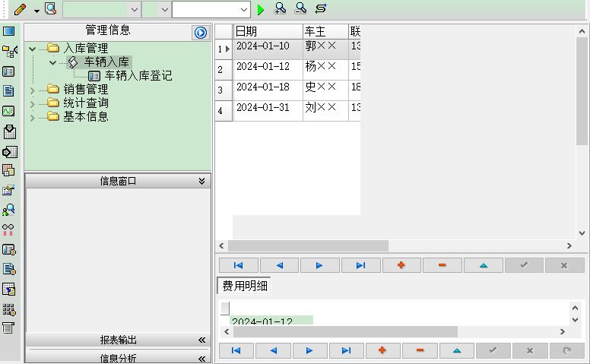Expand the 报表输出 panel chevron
The image size is (590, 364).
coord(201,340)
